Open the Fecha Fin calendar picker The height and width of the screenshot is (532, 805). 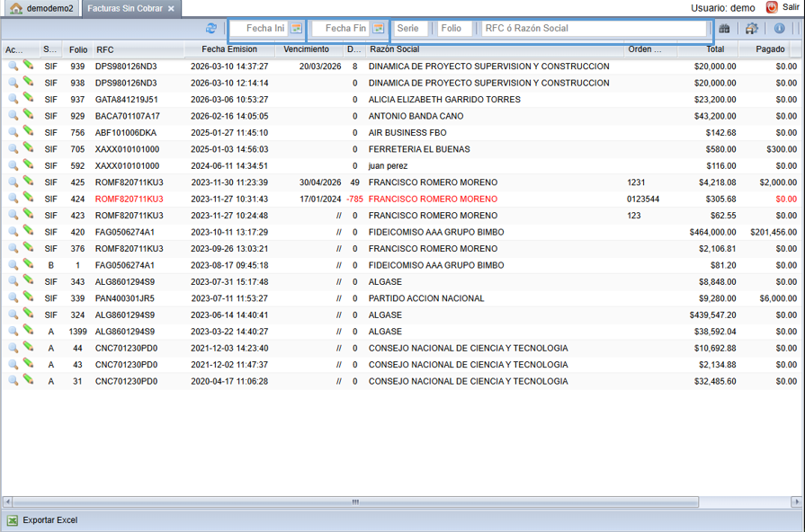379,29
